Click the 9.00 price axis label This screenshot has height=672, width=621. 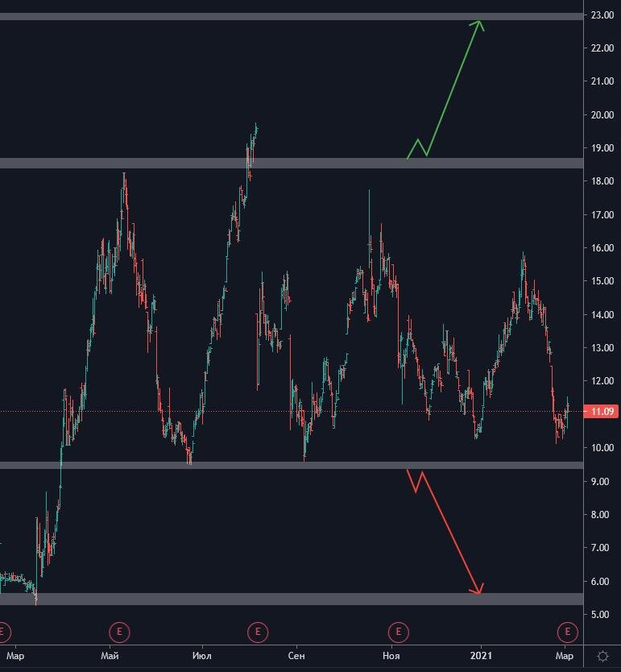pyautogui.click(x=599, y=481)
